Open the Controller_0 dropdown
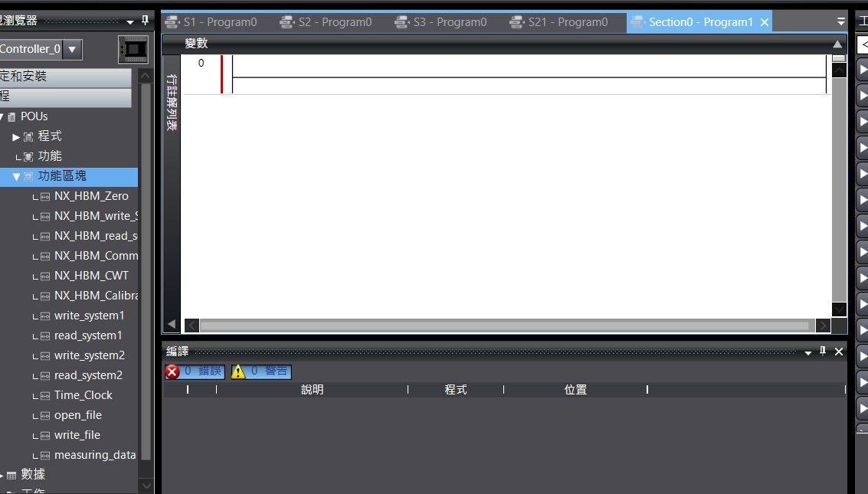The height and width of the screenshot is (494, 868). 72,50
